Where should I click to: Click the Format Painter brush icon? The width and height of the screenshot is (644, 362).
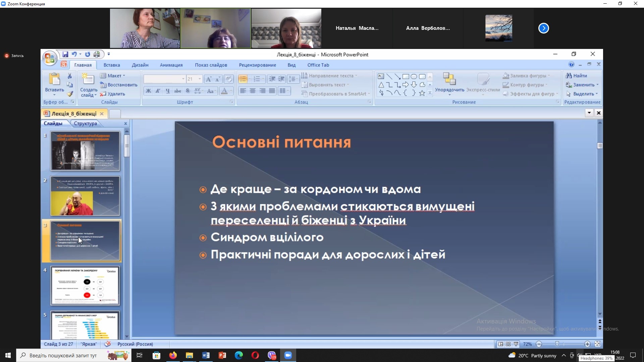point(70,94)
